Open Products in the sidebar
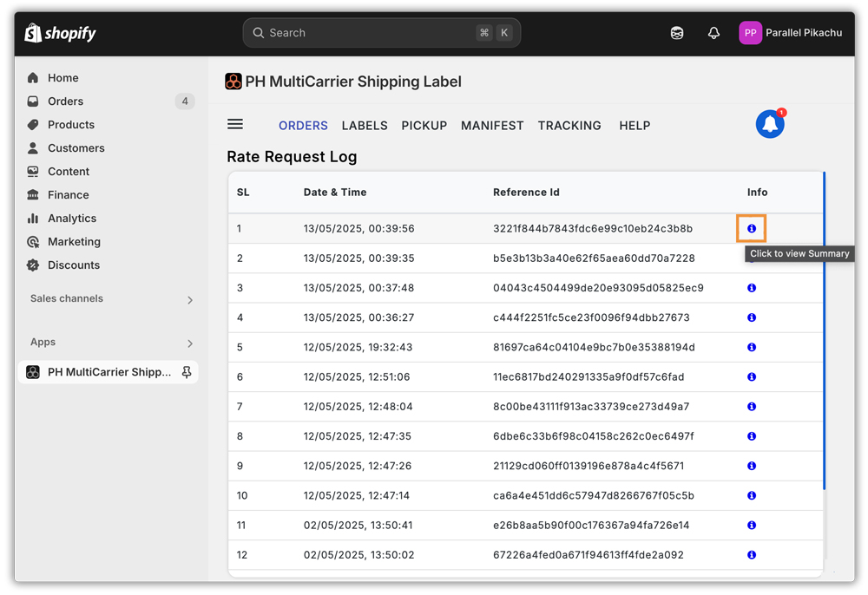Image resolution: width=868 pixels, height=595 pixels. pyautogui.click(x=71, y=124)
